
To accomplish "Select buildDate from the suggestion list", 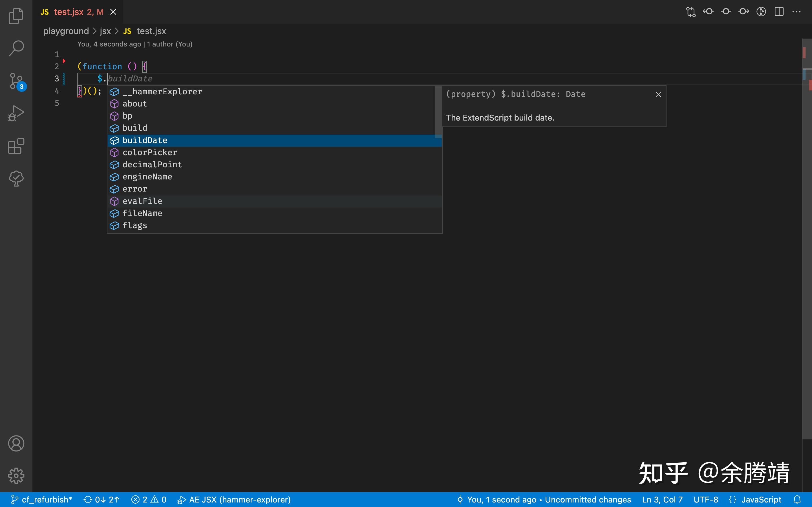I will [145, 141].
